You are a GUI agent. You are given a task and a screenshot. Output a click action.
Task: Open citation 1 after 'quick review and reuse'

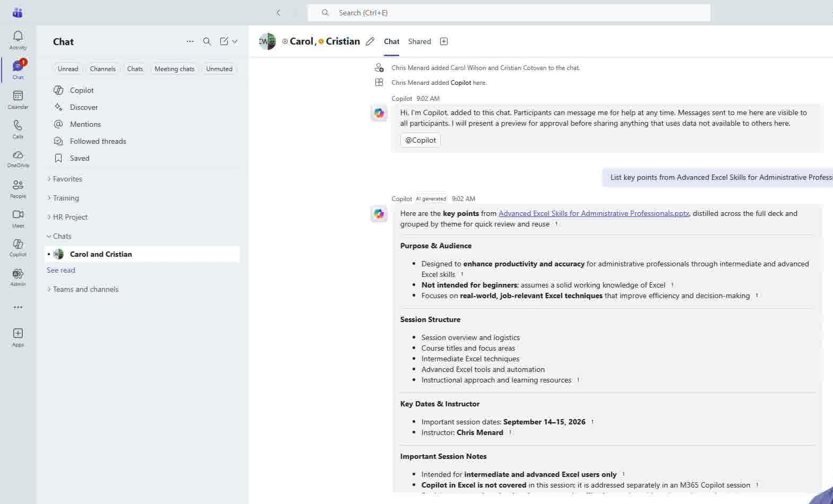click(556, 224)
